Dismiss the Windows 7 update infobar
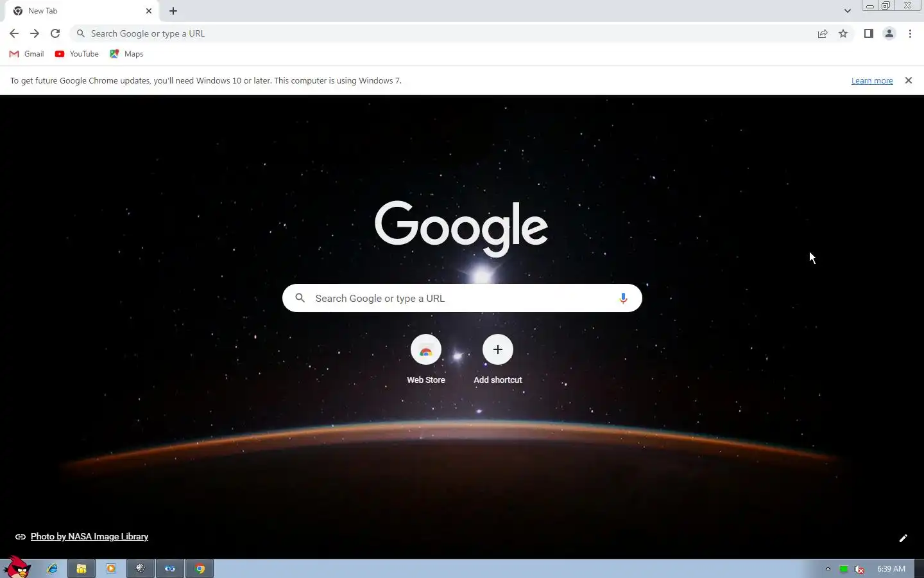The width and height of the screenshot is (924, 578). pos(908,80)
